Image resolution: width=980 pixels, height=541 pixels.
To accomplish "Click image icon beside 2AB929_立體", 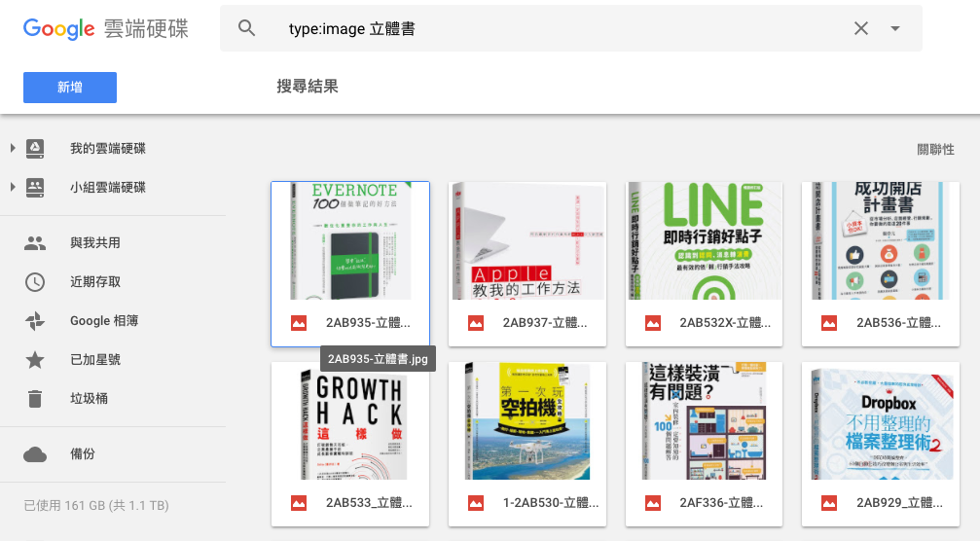I will tap(829, 503).
